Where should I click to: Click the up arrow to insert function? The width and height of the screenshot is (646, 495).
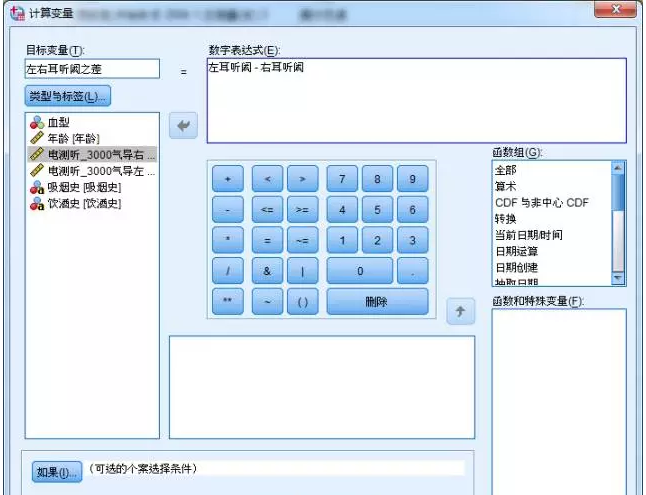click(460, 311)
